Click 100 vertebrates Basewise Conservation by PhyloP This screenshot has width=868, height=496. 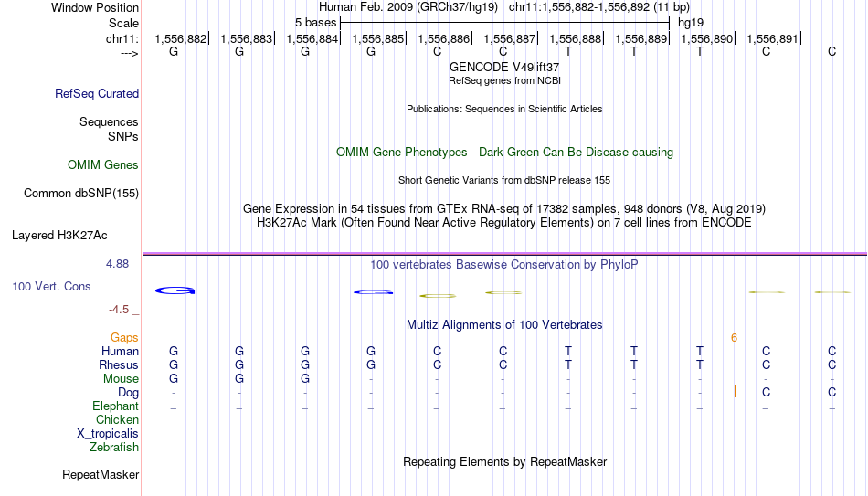point(504,265)
